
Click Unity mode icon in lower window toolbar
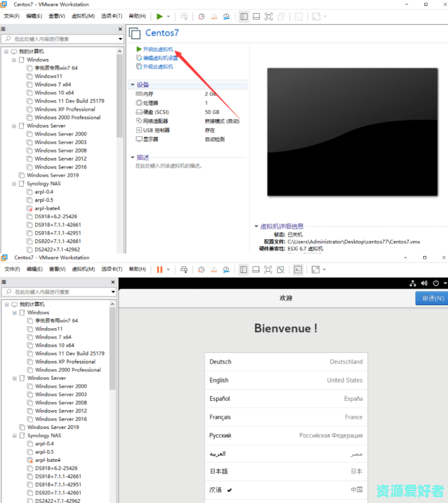[280, 269]
